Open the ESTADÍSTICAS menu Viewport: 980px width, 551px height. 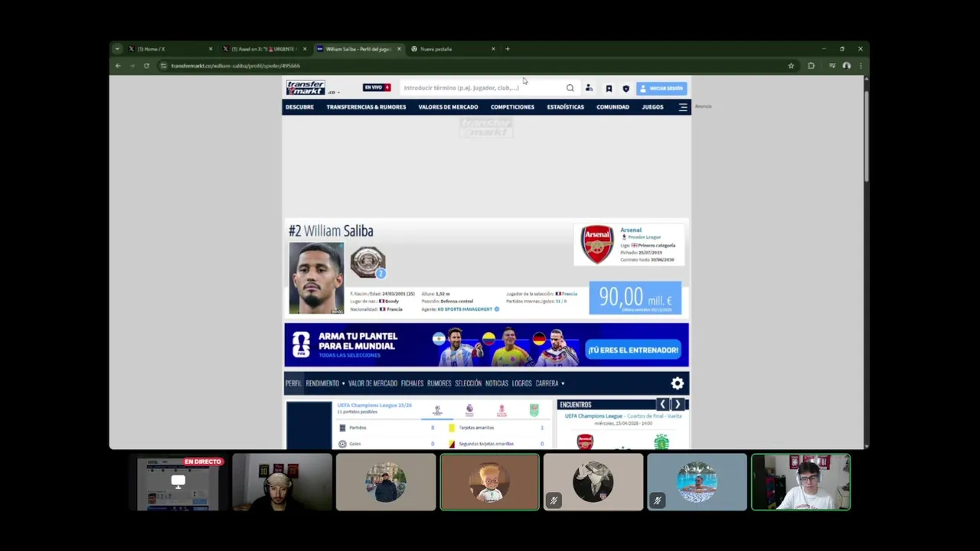[565, 107]
